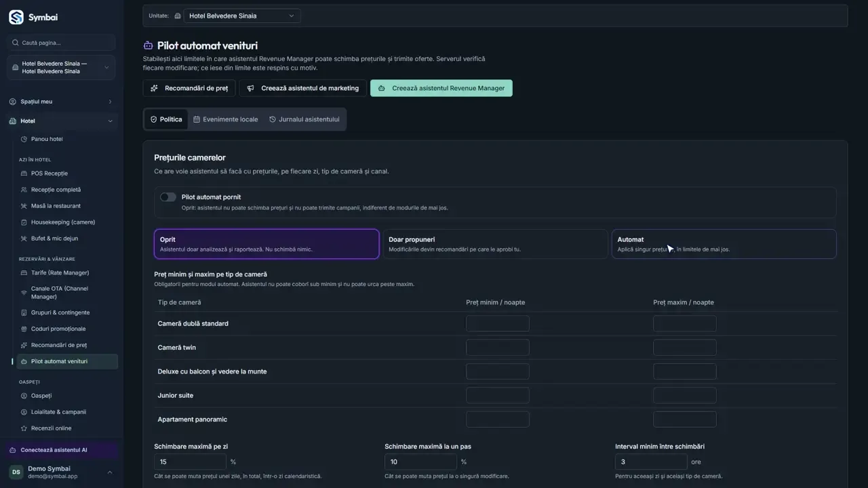The height and width of the screenshot is (488, 868).
Task: Toggle the Pilot automat pornit switch
Action: (x=168, y=197)
